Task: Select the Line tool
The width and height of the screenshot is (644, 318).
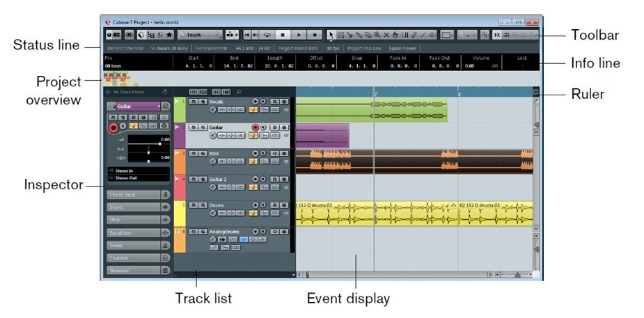Action: pos(423,35)
